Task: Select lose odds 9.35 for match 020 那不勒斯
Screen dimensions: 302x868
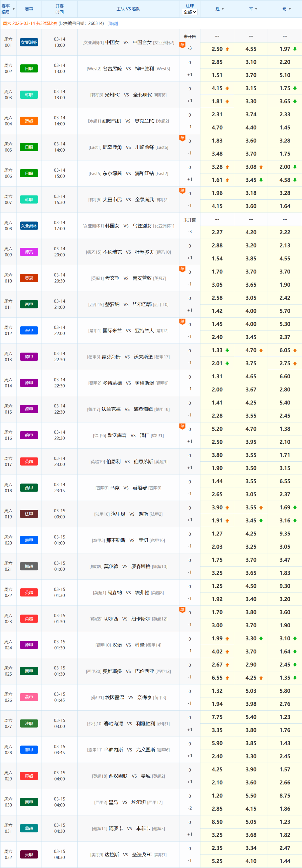Action: point(285,534)
